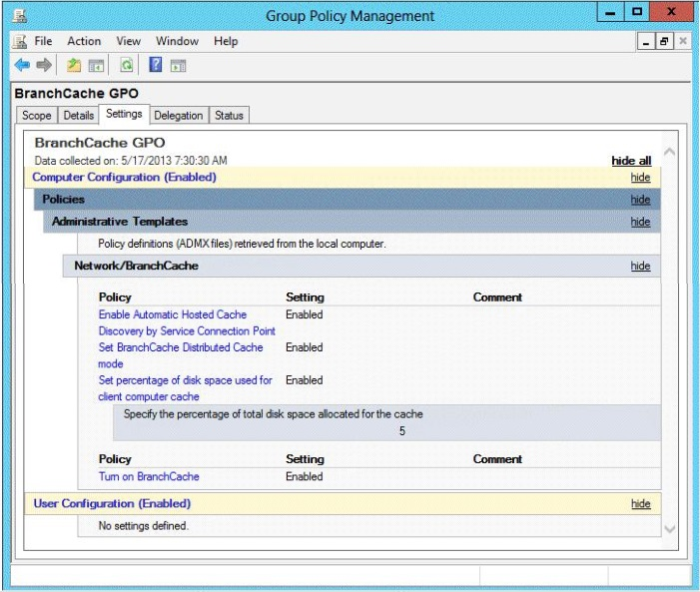
Task: Click the User Configuration (Enabled) heading
Action: (112, 503)
